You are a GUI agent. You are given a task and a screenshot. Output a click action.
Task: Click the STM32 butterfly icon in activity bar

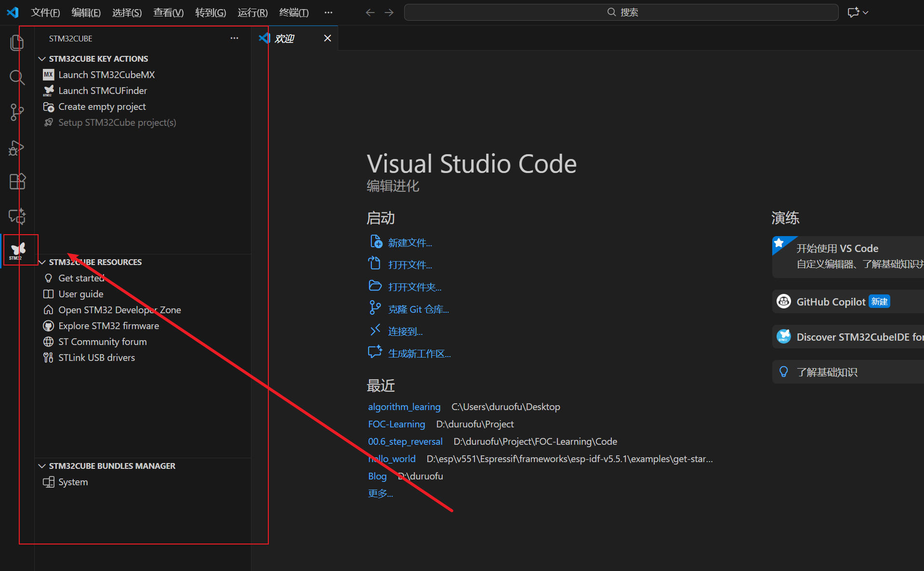[x=18, y=250]
